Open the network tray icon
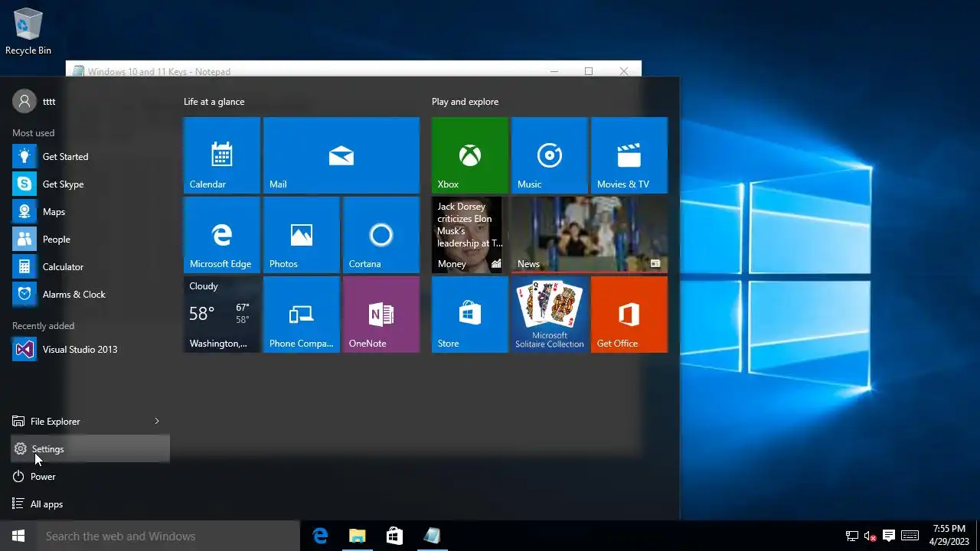The width and height of the screenshot is (980, 551). point(851,536)
